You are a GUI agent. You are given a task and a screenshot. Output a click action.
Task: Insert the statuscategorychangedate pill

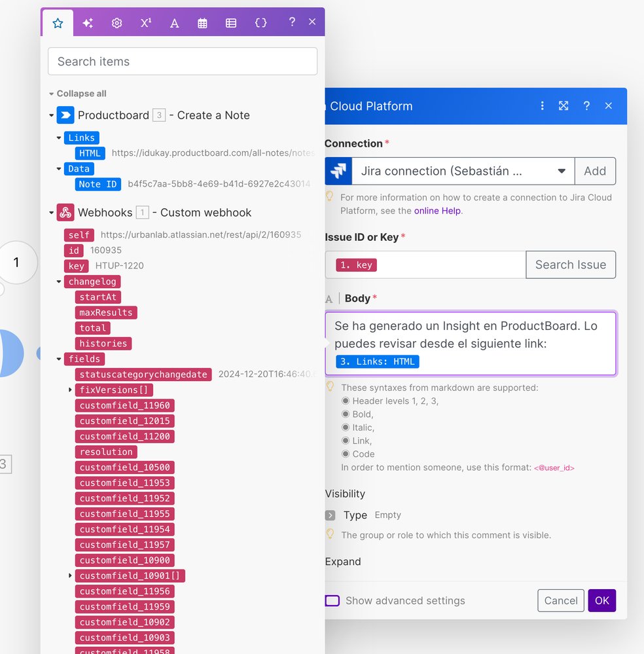coord(143,374)
